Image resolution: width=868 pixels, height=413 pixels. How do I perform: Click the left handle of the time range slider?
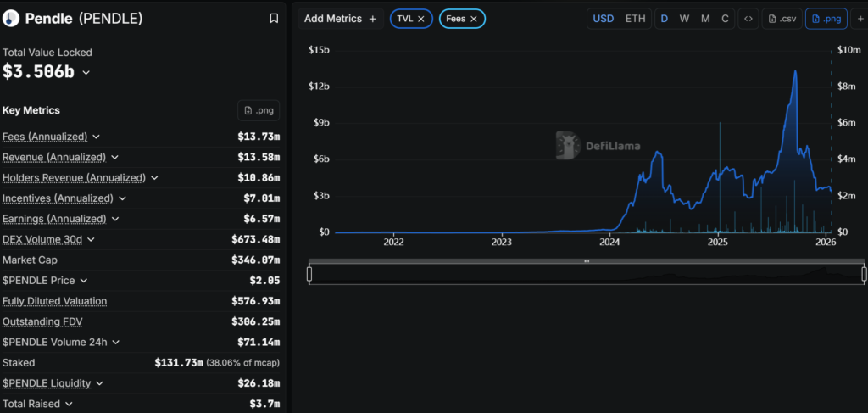click(309, 274)
